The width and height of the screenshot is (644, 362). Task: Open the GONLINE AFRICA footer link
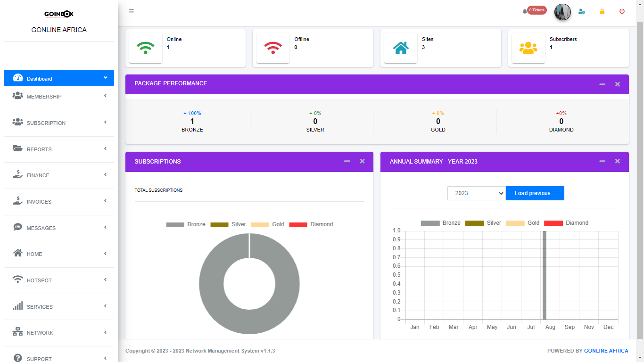click(606, 351)
